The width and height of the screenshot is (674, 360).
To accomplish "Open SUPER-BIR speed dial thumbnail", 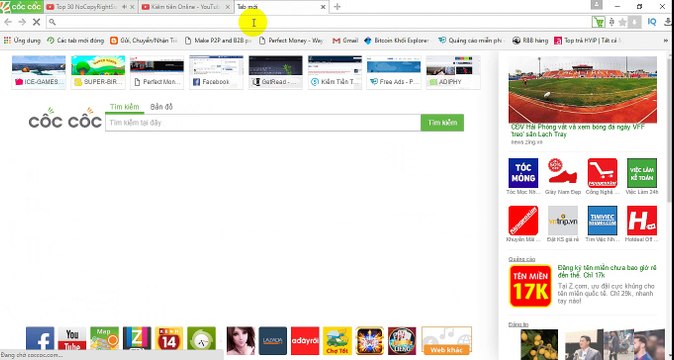I will [x=98, y=72].
